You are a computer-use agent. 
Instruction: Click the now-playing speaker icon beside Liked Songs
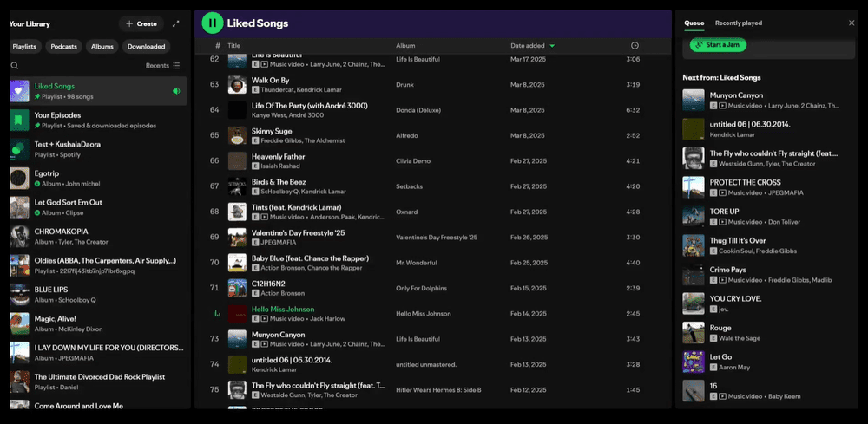[176, 91]
